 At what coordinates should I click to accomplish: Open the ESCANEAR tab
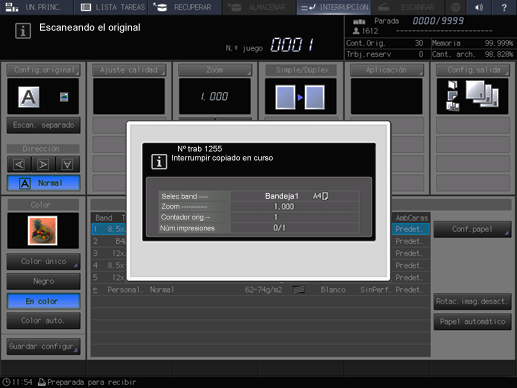point(407,7)
